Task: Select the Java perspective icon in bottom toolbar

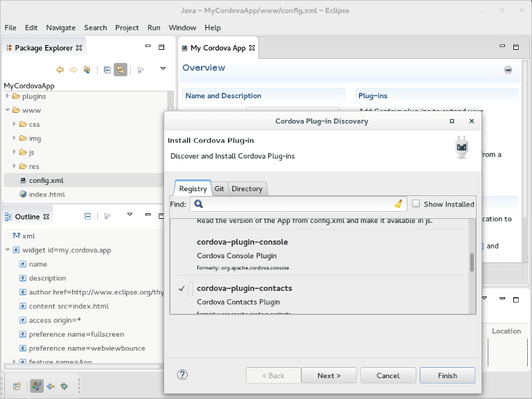Action: pyautogui.click(x=37, y=386)
